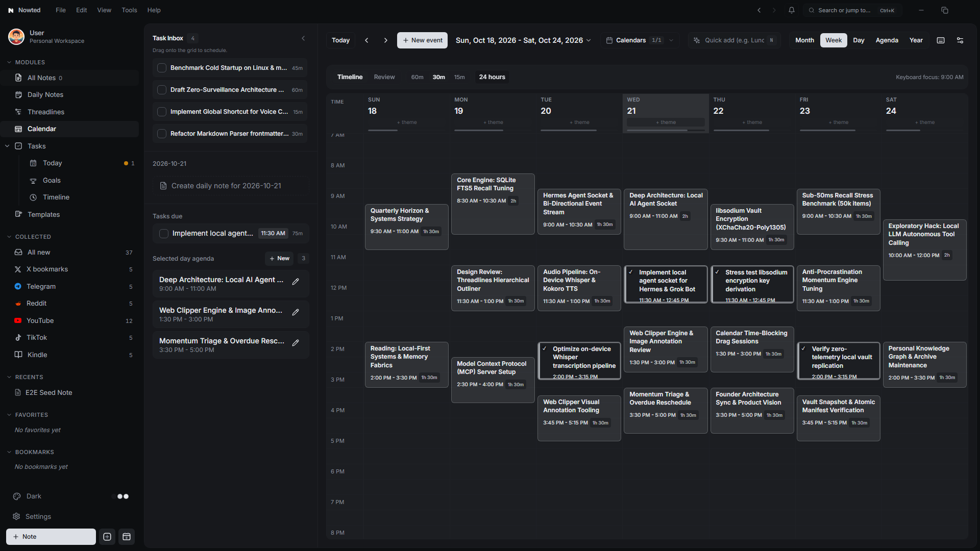Check Implement Global Shortcut task checkbox
The height and width of the screenshot is (551, 980).
(x=162, y=112)
